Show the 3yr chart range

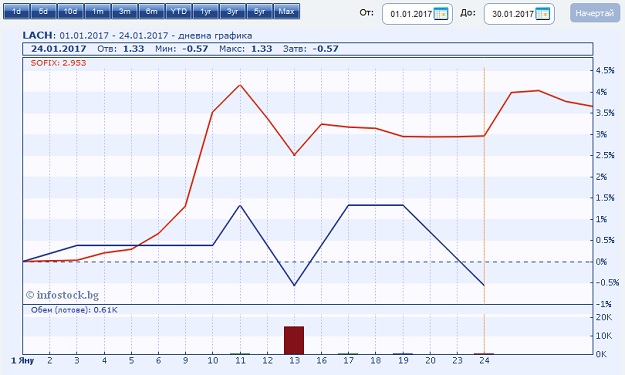(232, 12)
